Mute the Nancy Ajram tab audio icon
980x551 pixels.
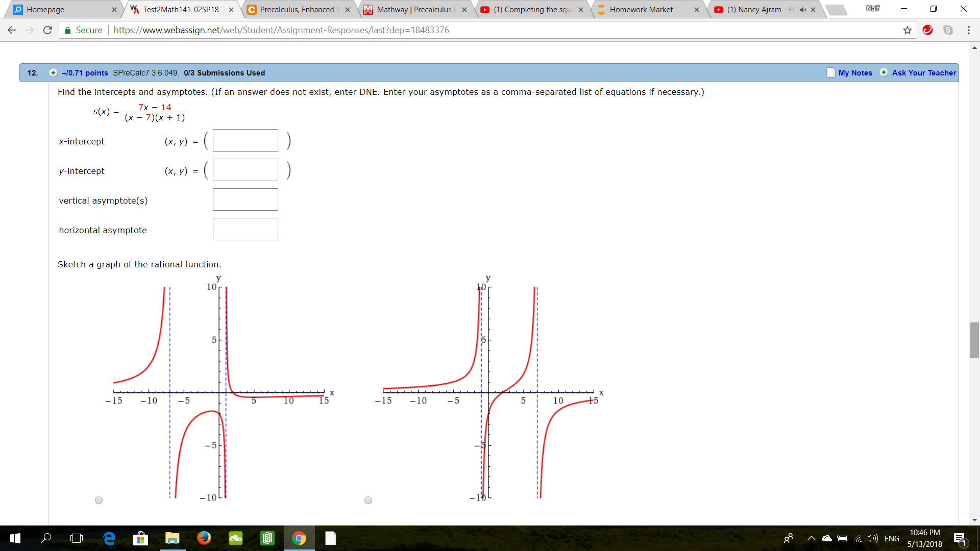pyautogui.click(x=802, y=10)
